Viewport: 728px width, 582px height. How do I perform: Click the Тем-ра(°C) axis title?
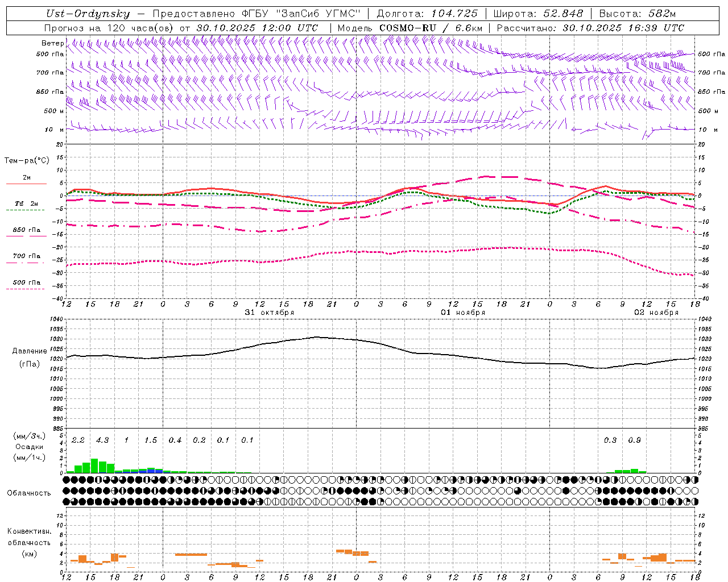pyautogui.click(x=27, y=161)
